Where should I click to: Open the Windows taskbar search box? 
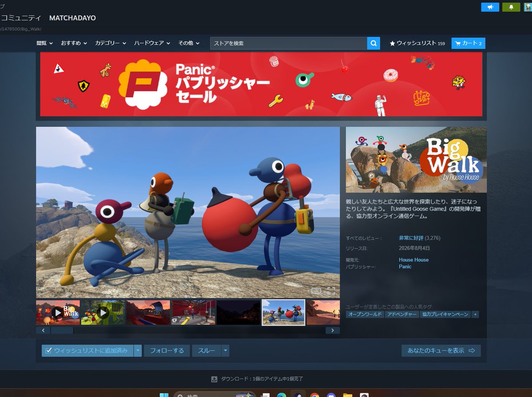point(214,395)
